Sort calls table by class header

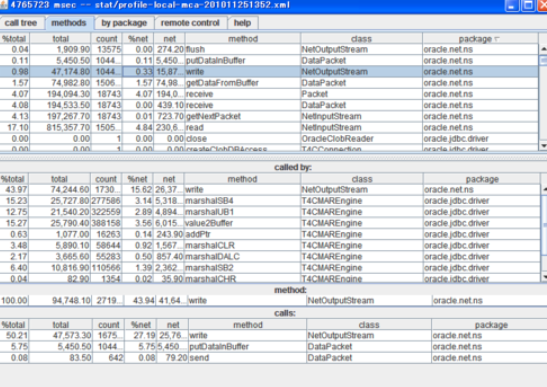(x=369, y=325)
